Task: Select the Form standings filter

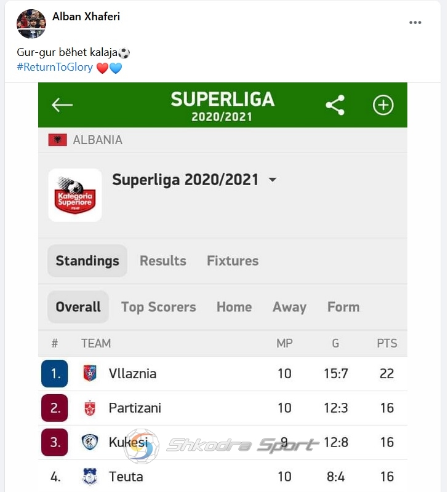Action: tap(343, 307)
